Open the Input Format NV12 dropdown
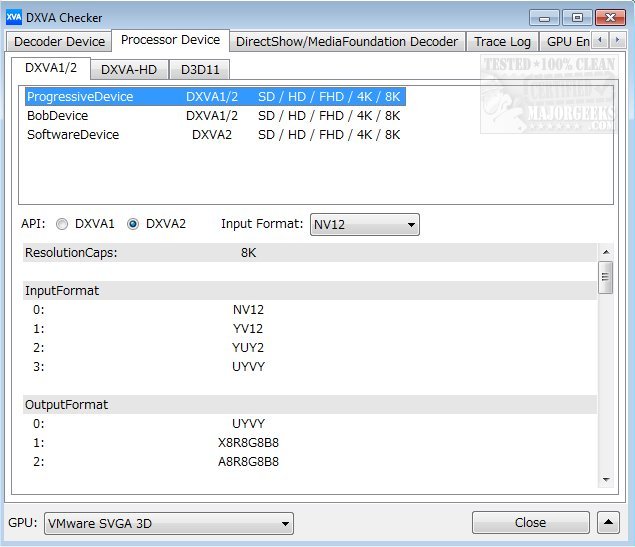Image resolution: width=635 pixels, height=547 pixels. pos(364,224)
